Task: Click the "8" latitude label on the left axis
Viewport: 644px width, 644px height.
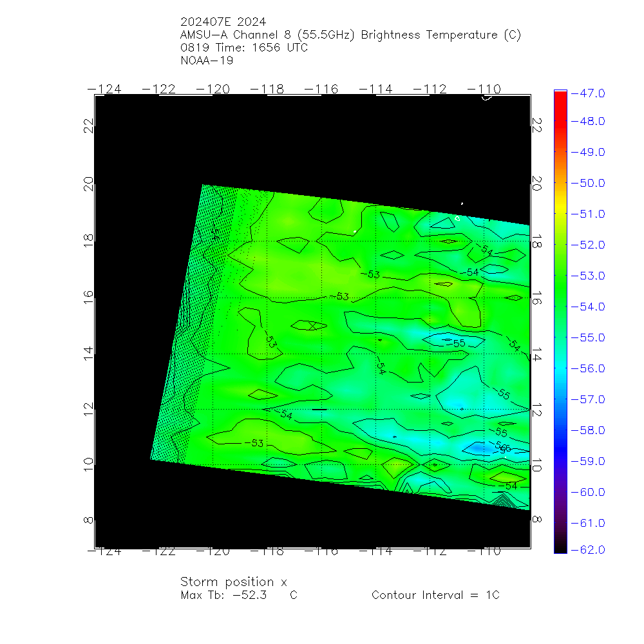Action: [x=89, y=520]
